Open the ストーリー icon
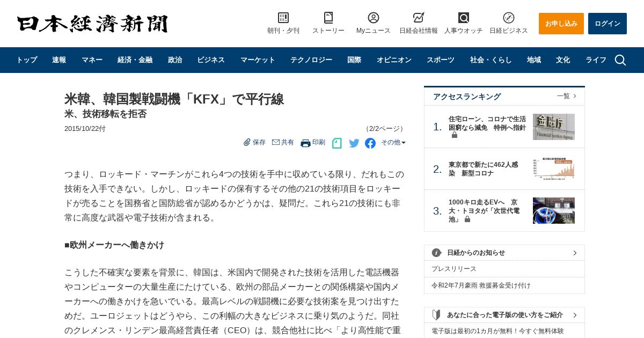This screenshot has width=644, height=338. [x=328, y=18]
